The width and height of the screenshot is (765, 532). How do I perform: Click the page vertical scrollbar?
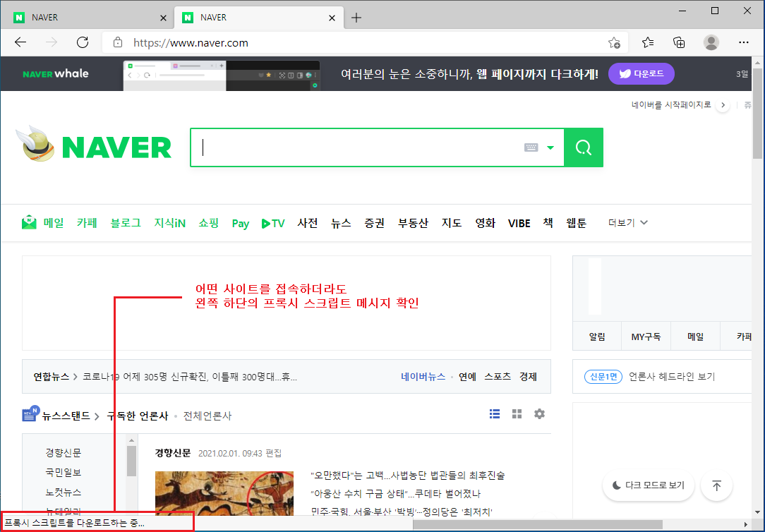point(757,113)
